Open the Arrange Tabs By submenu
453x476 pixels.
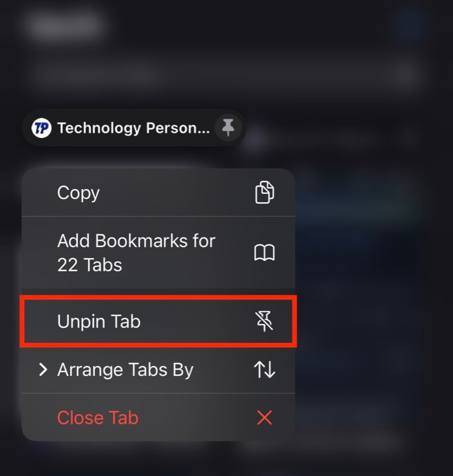tap(158, 370)
